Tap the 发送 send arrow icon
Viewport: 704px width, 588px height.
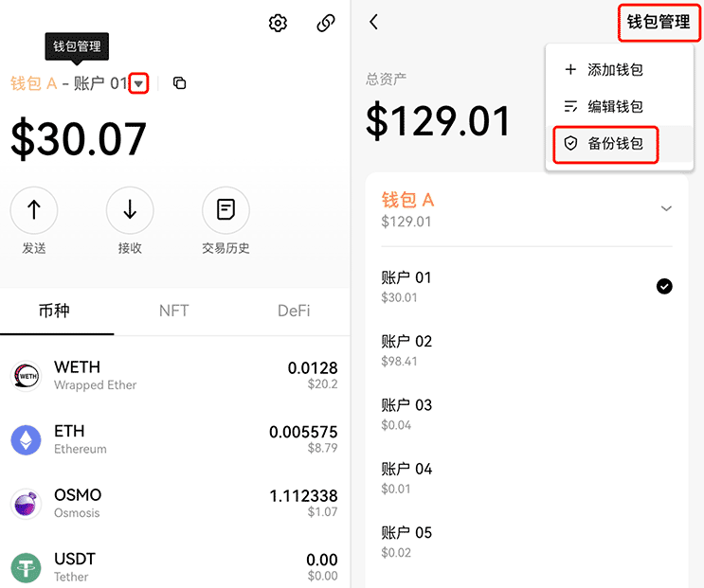[34, 210]
